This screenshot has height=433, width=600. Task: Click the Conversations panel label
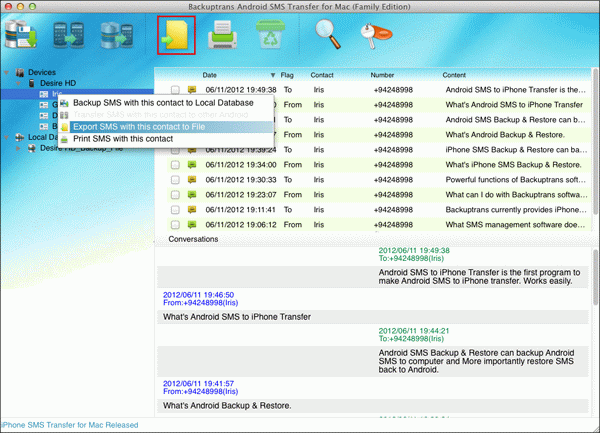193,239
